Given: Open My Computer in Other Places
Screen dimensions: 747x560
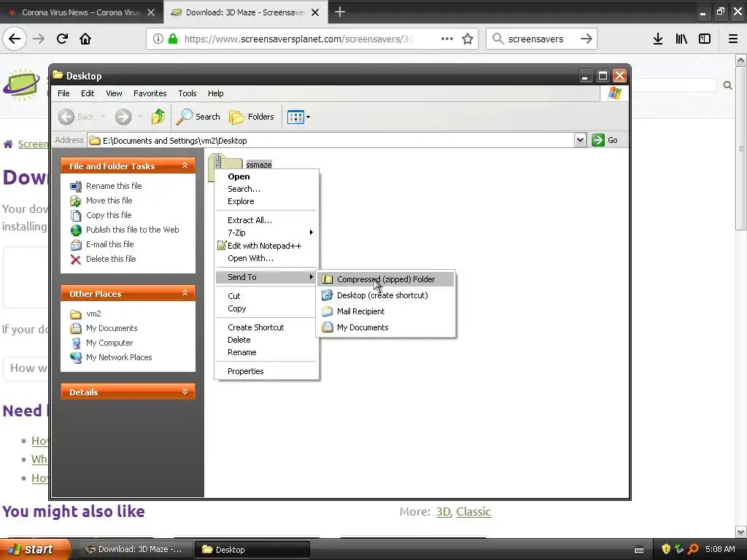Looking at the screenshot, I should (x=109, y=343).
